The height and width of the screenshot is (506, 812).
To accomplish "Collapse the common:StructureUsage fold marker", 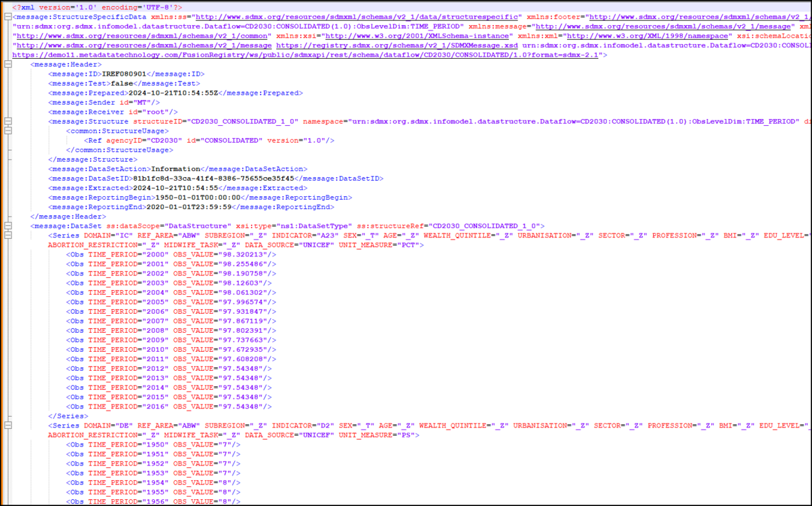I will pyautogui.click(x=7, y=131).
